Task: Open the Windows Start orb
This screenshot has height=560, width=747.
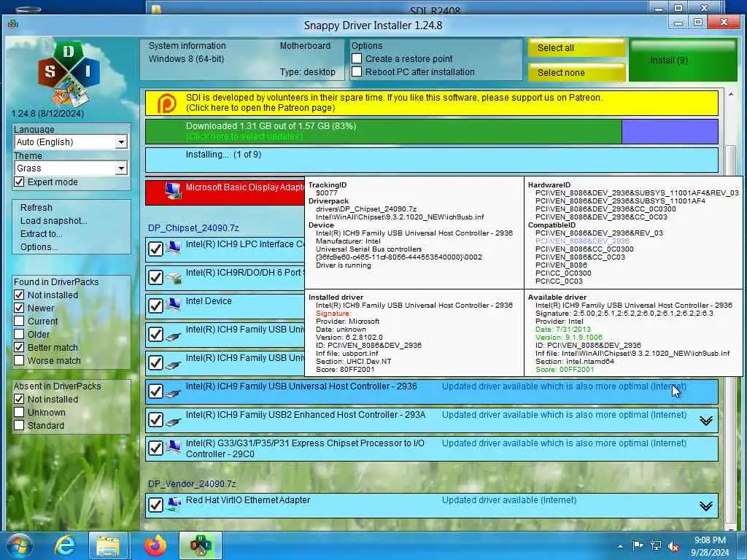Action: click(19, 545)
